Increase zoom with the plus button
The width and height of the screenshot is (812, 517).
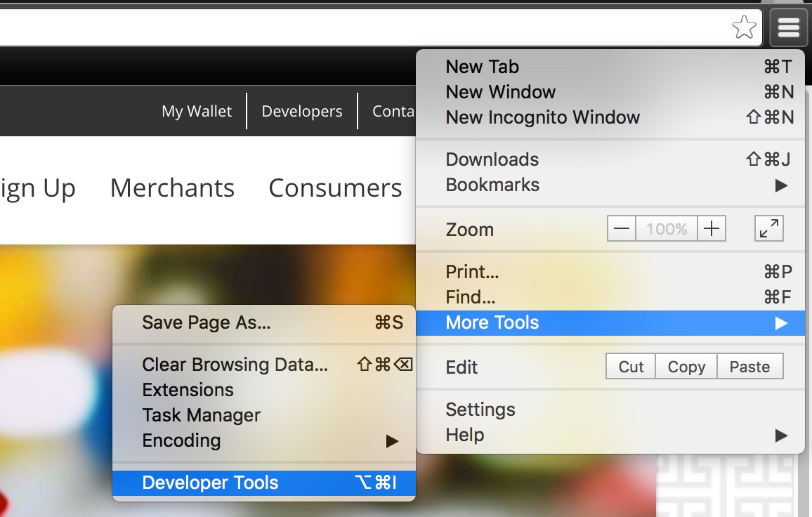coord(712,228)
